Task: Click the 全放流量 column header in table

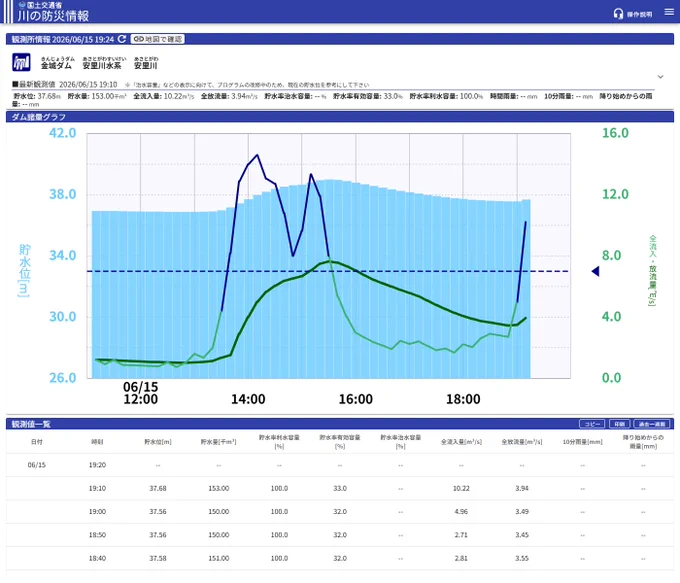Action: pyautogui.click(x=522, y=442)
